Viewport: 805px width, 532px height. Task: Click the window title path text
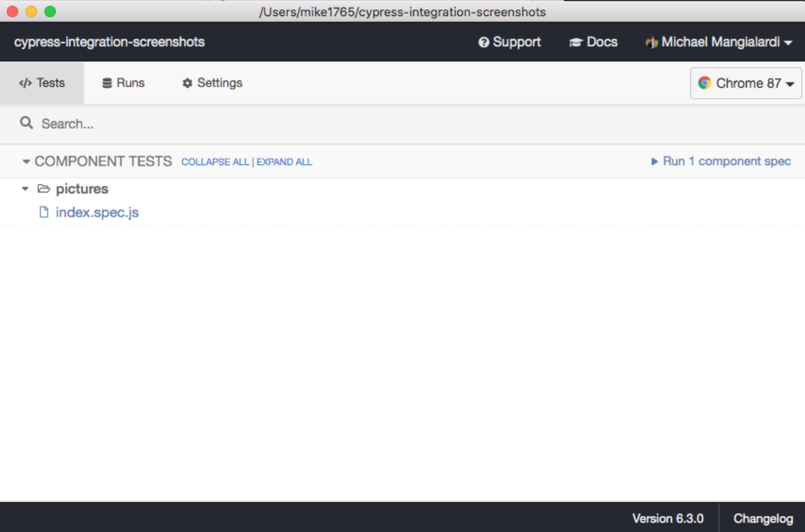click(x=402, y=12)
